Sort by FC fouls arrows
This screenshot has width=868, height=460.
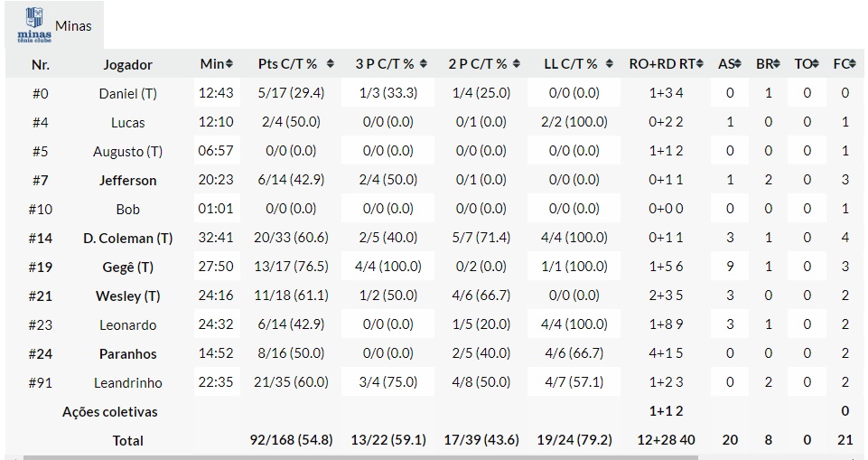click(853, 64)
